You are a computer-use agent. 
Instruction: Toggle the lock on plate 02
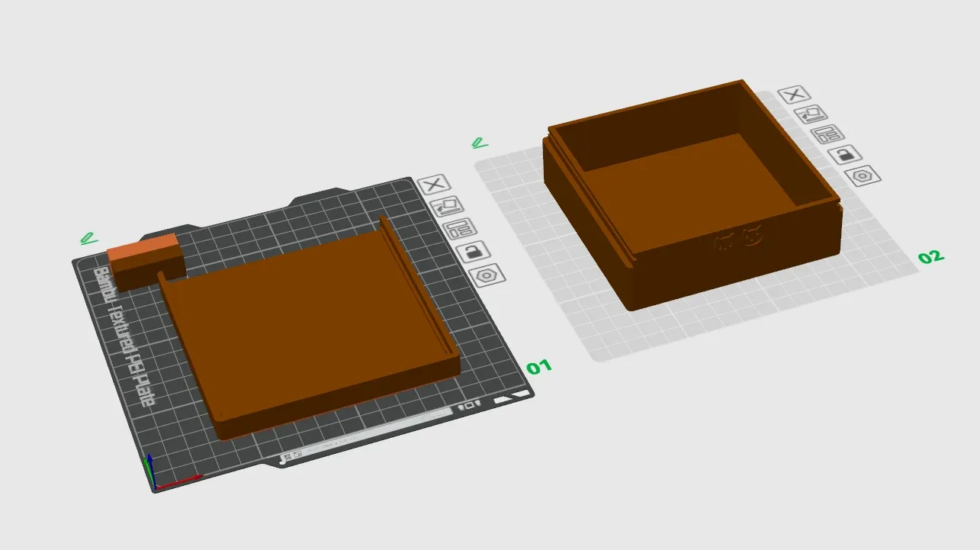(x=845, y=155)
